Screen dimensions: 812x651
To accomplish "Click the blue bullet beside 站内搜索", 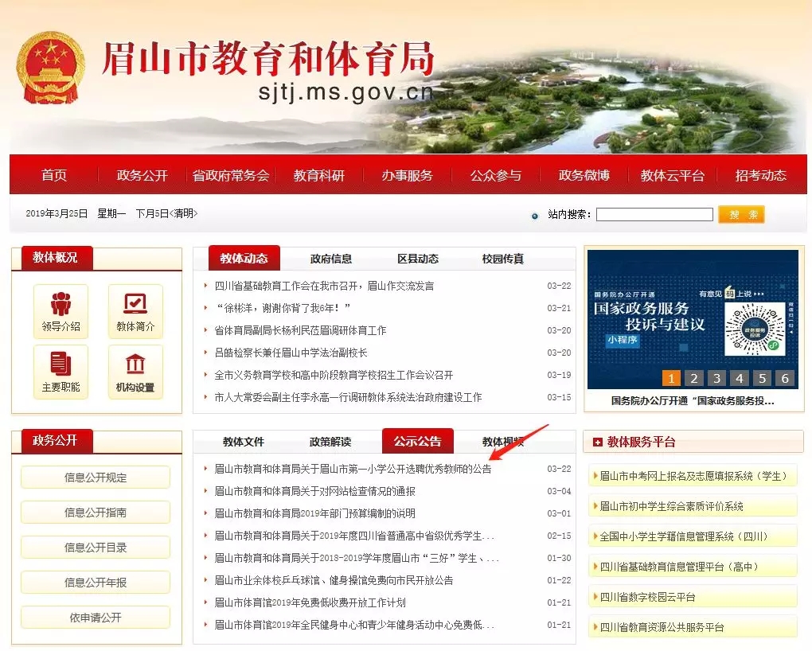I will (534, 216).
